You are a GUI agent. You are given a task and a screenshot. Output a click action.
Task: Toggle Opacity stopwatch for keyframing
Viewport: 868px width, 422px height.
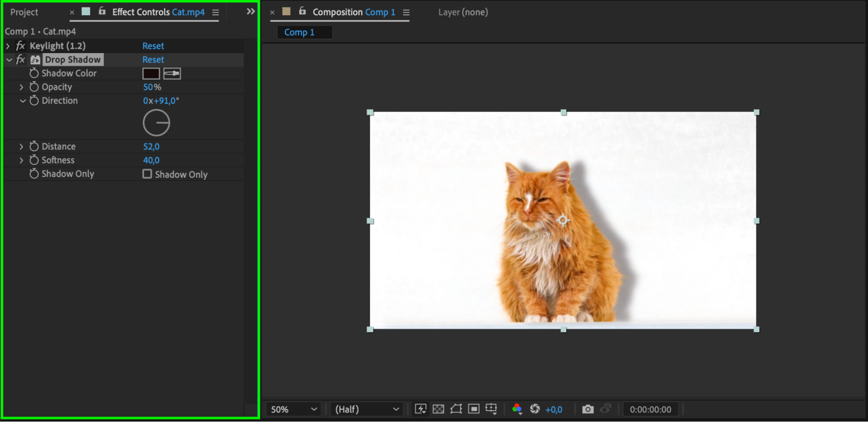coord(34,87)
